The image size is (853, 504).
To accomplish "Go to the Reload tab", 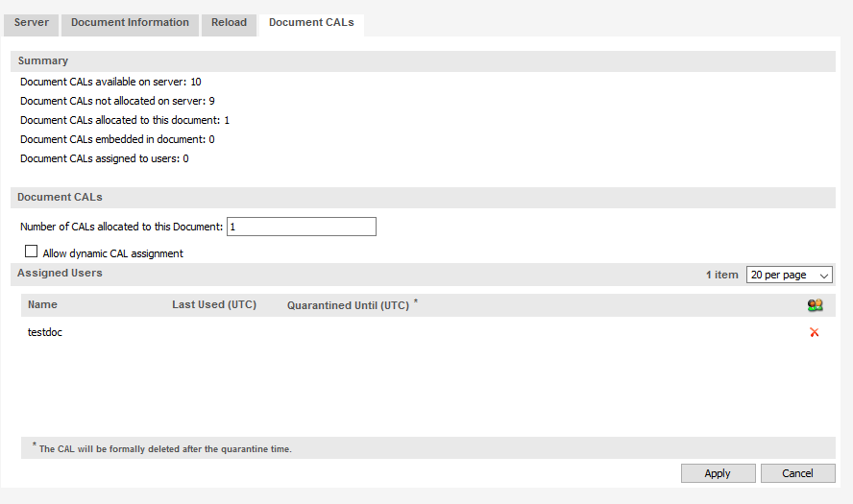I will pyautogui.click(x=229, y=23).
